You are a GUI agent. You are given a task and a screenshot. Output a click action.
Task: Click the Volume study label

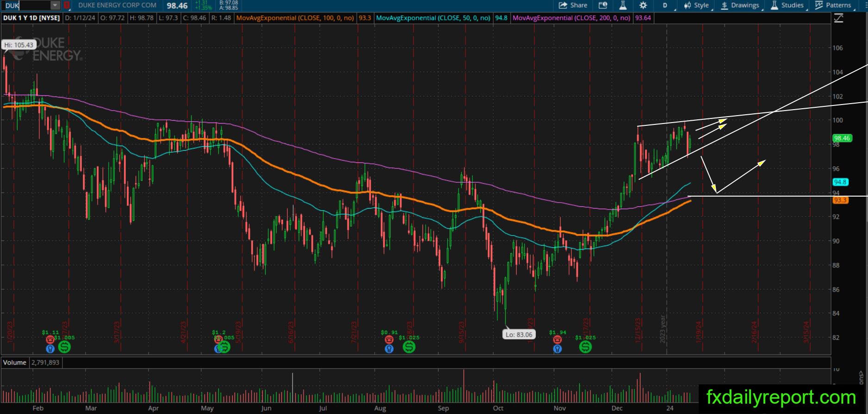pos(15,363)
